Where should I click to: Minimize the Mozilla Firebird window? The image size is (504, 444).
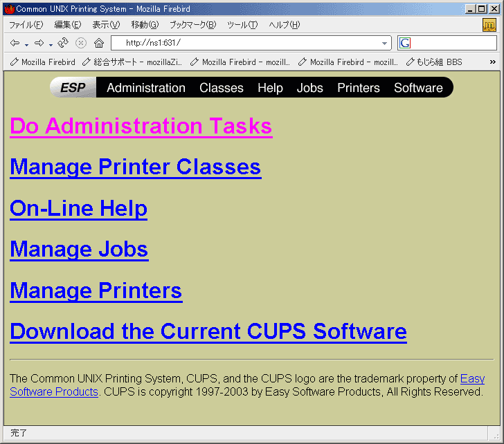(x=470, y=9)
